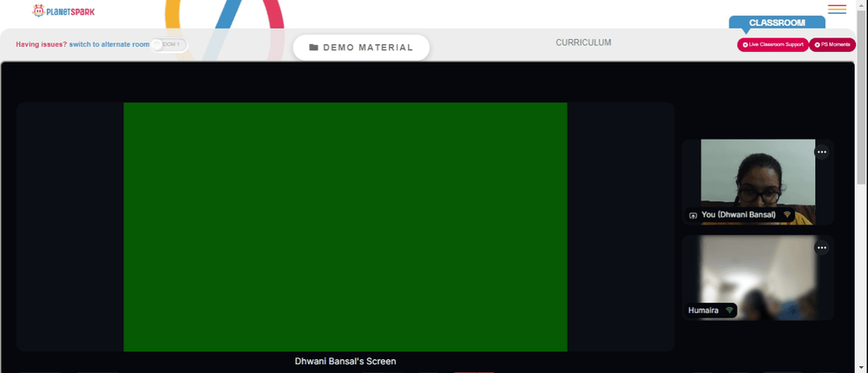
Task: Click network signal icon on Dhwani Bansal's label
Action: point(786,215)
